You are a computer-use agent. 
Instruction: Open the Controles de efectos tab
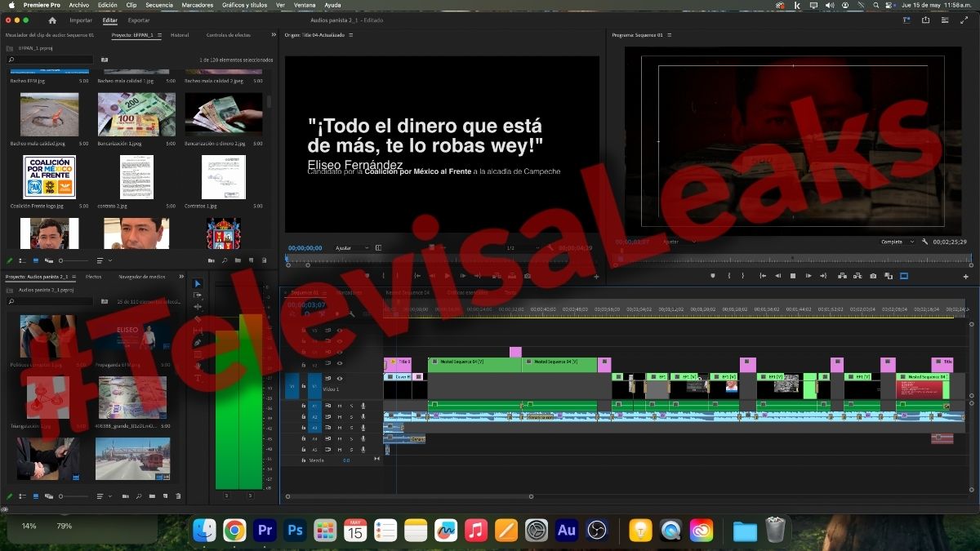click(x=229, y=35)
